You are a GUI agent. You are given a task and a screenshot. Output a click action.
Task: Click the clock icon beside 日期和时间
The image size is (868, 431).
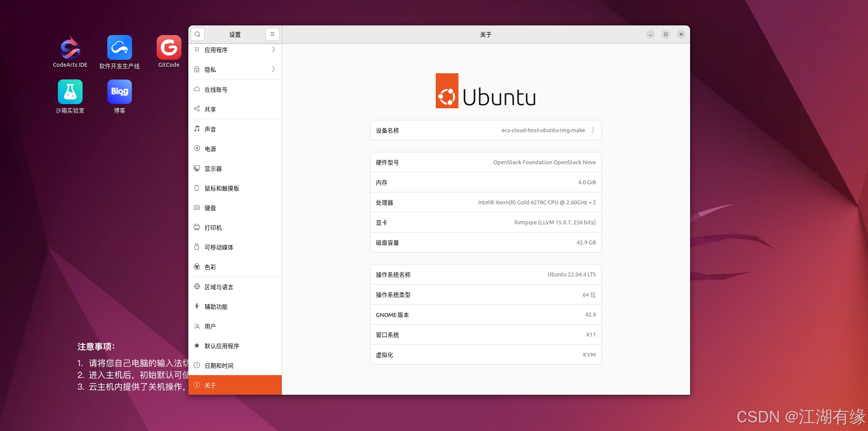tap(197, 365)
